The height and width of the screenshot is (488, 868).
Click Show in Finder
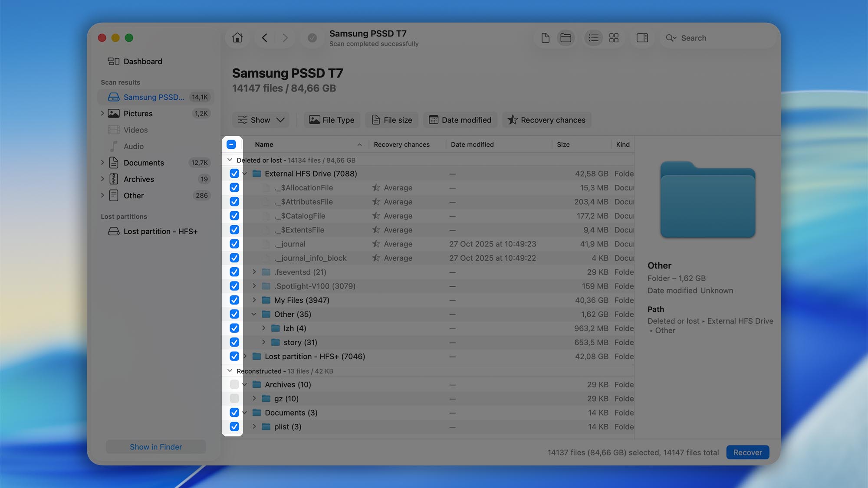(155, 446)
